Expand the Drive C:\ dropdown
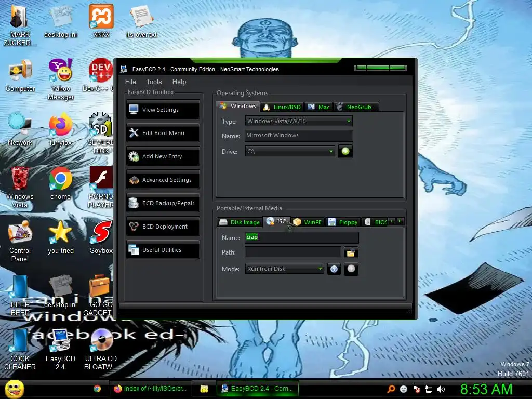Viewport: 532px width, 399px height. pyautogui.click(x=290, y=151)
